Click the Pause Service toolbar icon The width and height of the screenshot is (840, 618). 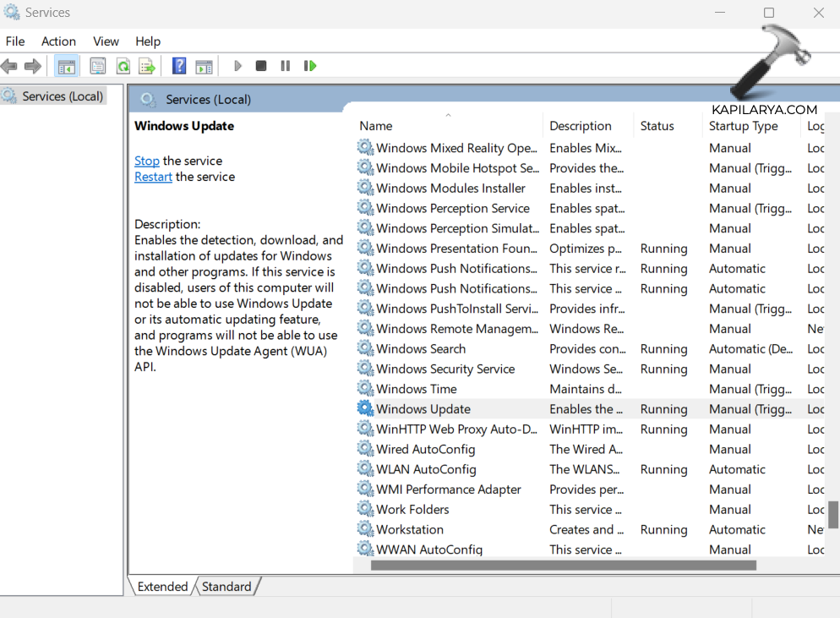[x=286, y=66]
